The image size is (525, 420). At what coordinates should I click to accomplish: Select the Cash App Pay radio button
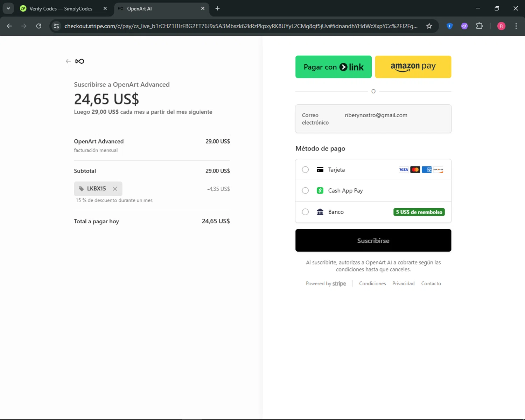click(305, 191)
